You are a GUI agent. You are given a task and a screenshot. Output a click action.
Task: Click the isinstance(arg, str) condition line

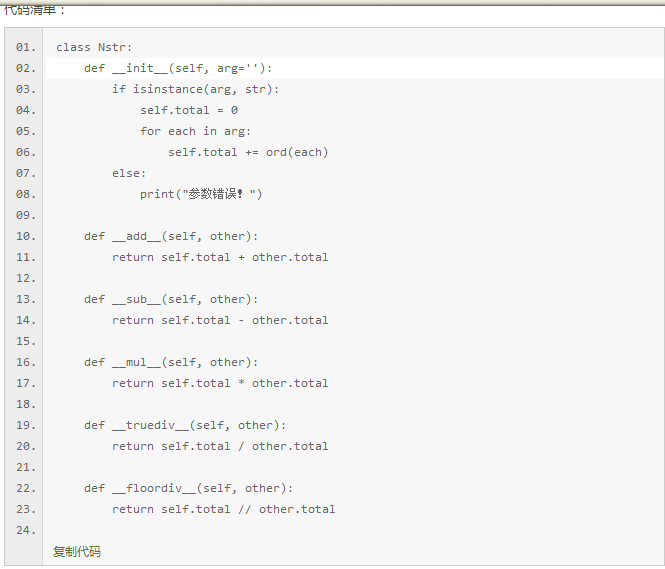point(196,89)
